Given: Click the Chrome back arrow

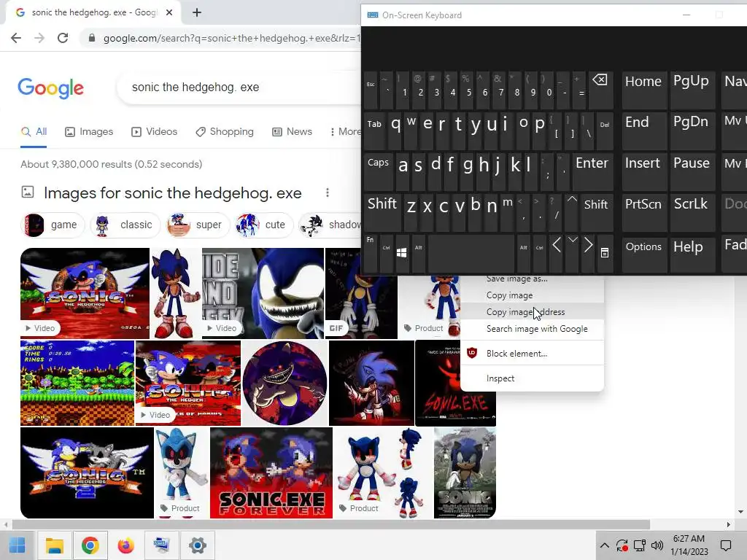Looking at the screenshot, I should (x=16, y=38).
